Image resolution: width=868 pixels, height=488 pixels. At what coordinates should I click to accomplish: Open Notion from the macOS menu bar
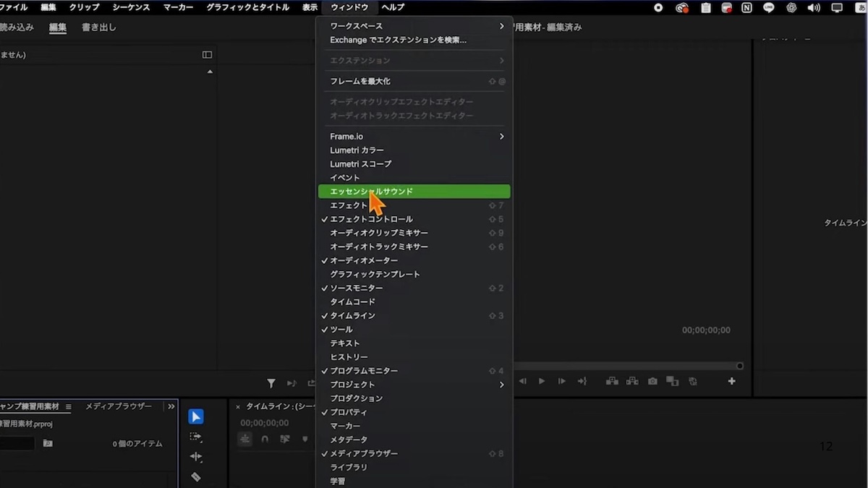747,8
